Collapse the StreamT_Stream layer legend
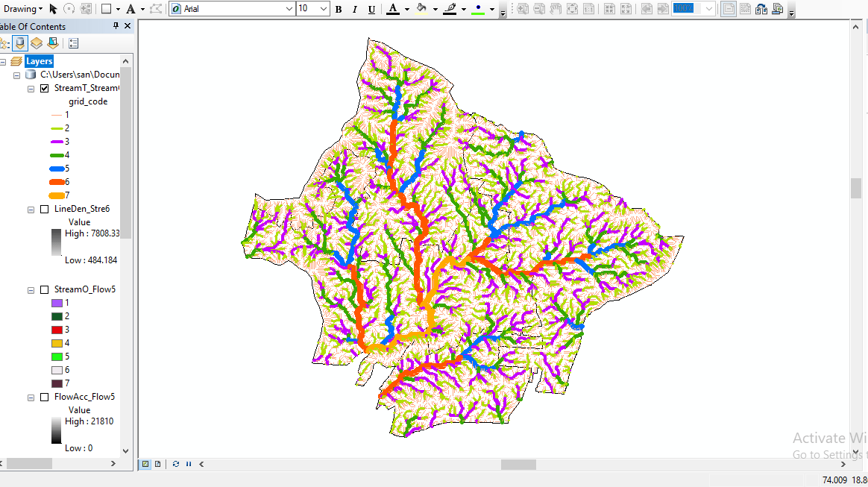The width and height of the screenshot is (868, 487). tap(31, 89)
